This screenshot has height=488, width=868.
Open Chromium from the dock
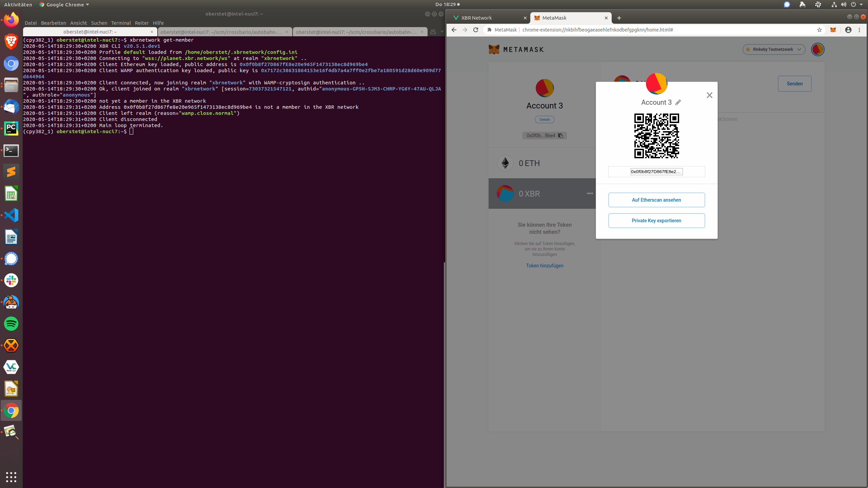11,63
